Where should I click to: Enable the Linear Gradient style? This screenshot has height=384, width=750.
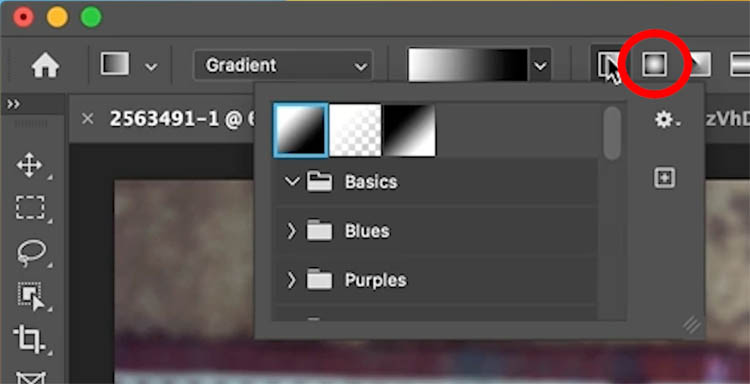pyautogui.click(x=608, y=65)
